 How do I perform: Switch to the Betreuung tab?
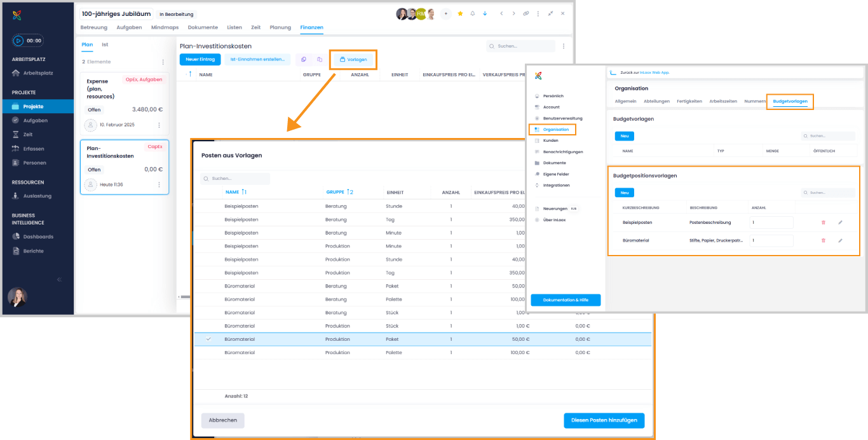tap(93, 27)
